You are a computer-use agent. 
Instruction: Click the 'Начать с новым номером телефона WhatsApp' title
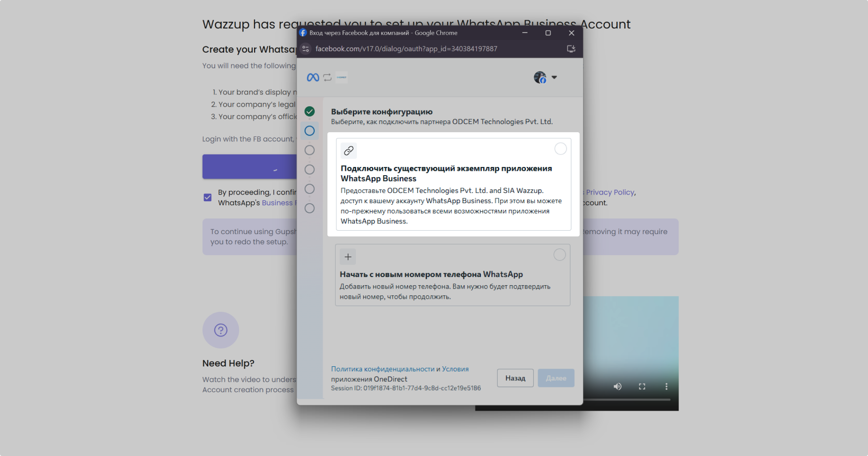432,274
